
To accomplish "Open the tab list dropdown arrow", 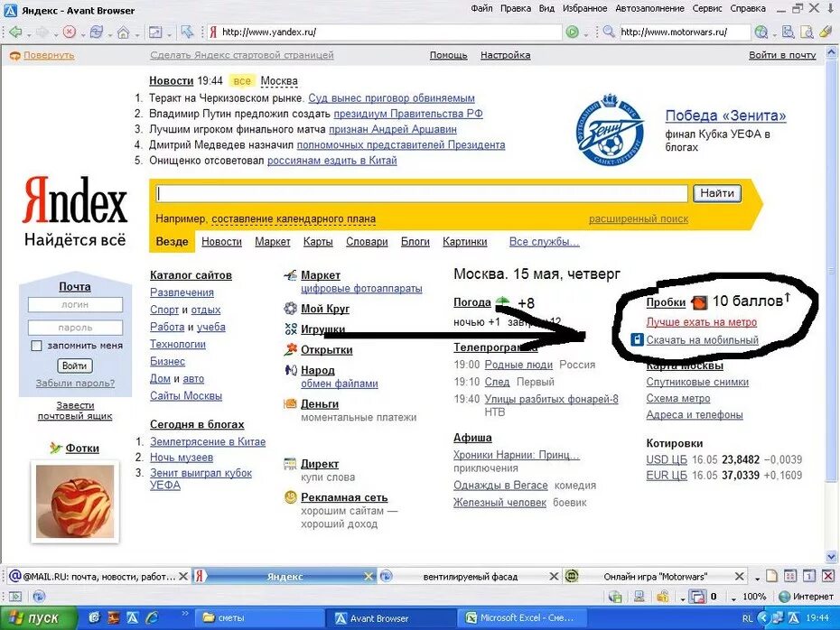I will click(757, 579).
